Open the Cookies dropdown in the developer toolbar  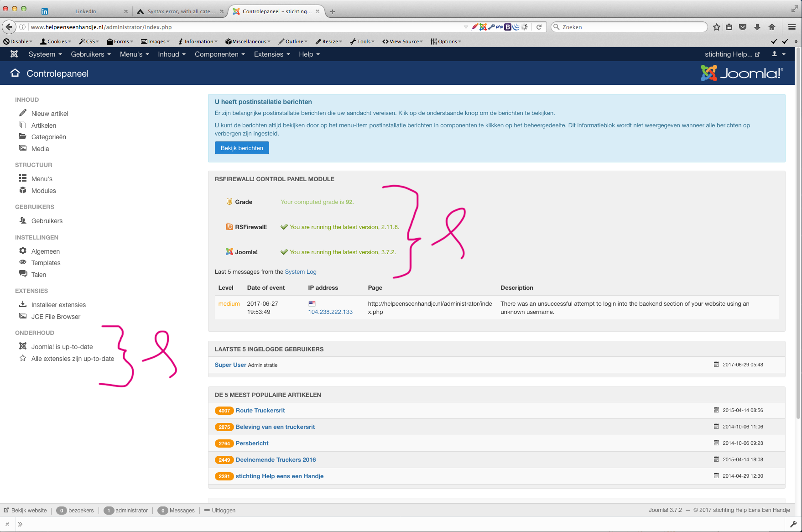click(x=56, y=42)
